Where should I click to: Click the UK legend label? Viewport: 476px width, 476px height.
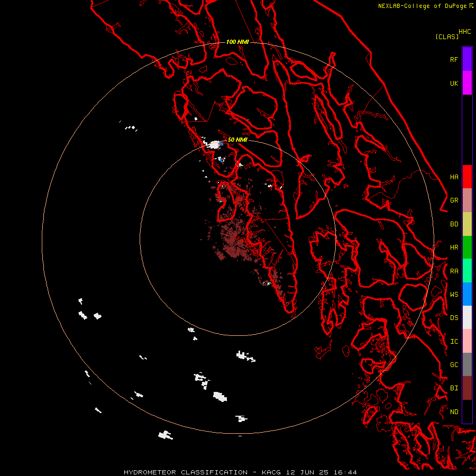454,83
